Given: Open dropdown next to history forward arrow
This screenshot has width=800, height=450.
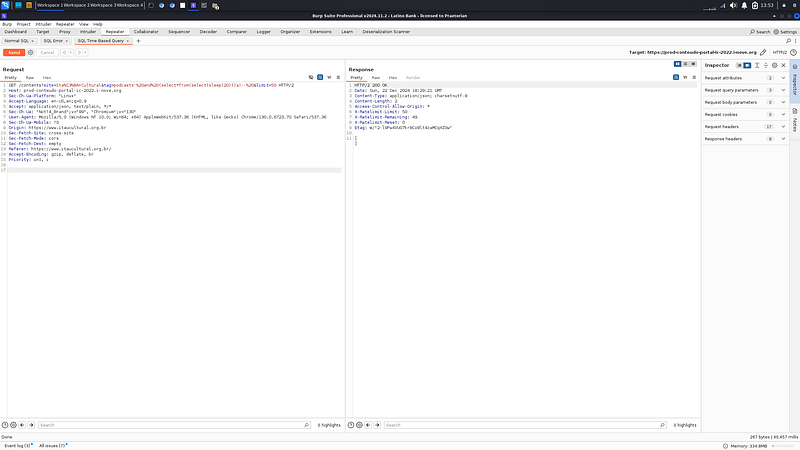Looking at the screenshot, I should (x=85, y=53).
